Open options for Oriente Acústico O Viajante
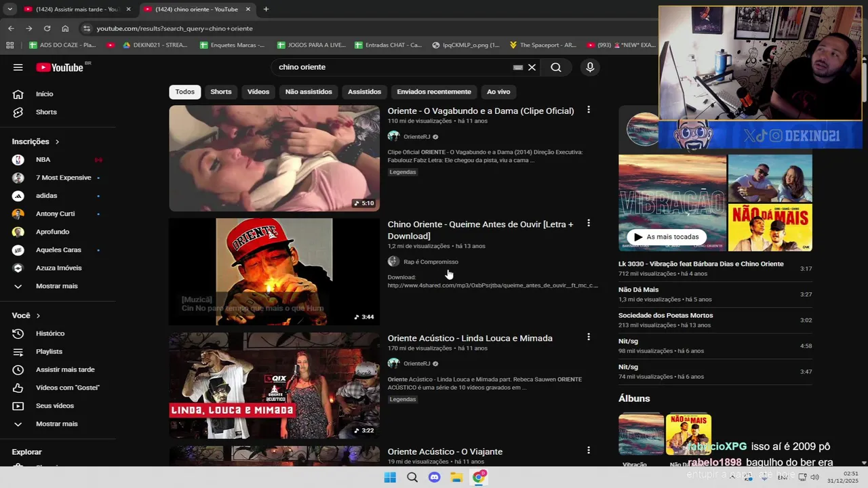The image size is (868, 488). pos(589,450)
